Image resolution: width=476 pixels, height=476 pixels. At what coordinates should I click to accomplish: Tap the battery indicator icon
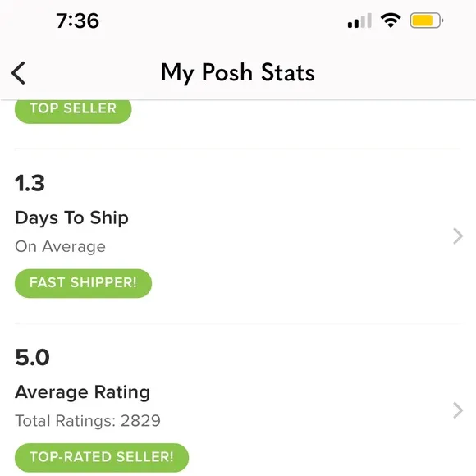[x=427, y=21]
